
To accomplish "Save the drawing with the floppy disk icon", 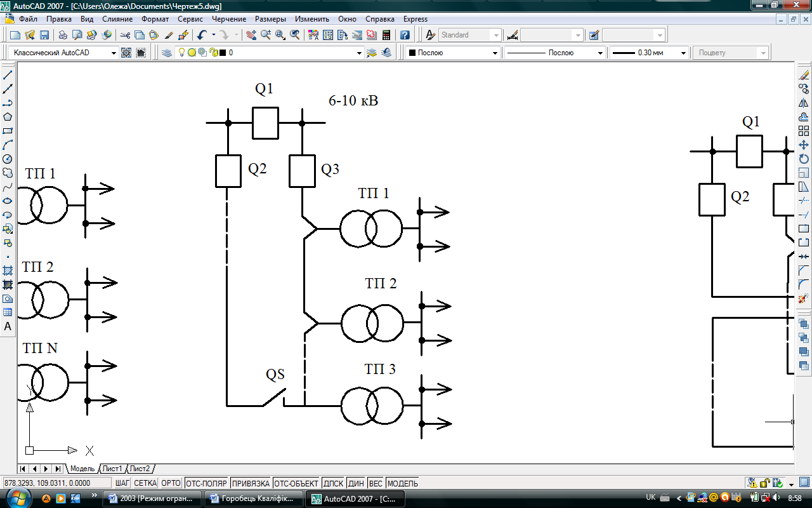I will tap(44, 35).
